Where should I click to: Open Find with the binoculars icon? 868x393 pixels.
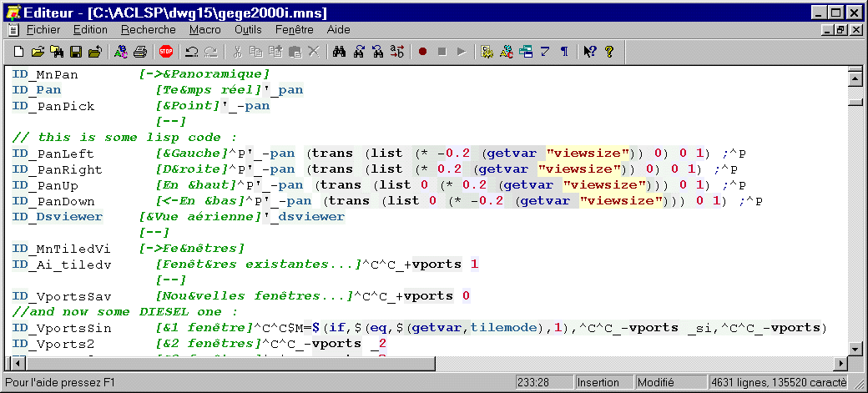coord(340,52)
